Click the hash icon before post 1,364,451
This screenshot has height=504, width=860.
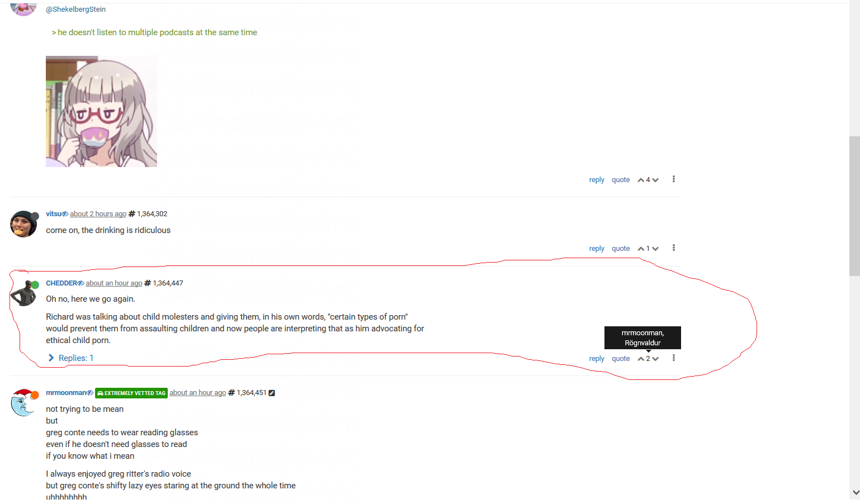click(x=231, y=393)
